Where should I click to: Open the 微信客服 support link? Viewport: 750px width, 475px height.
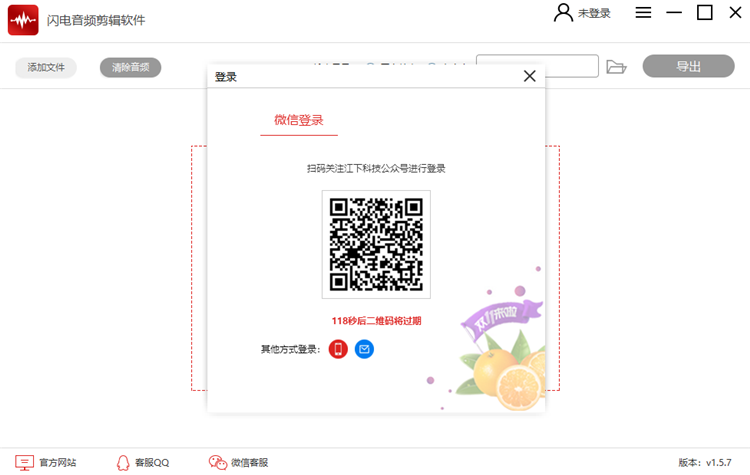pos(250,463)
